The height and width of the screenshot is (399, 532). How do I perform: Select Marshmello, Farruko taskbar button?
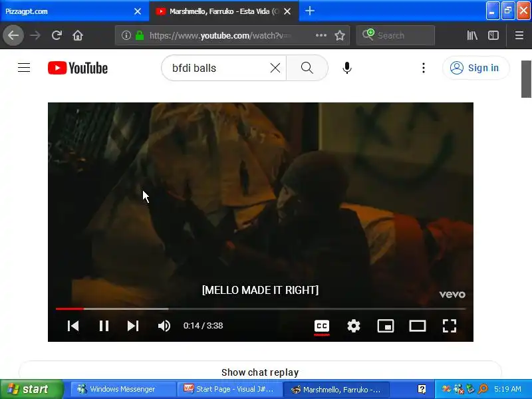(336, 389)
